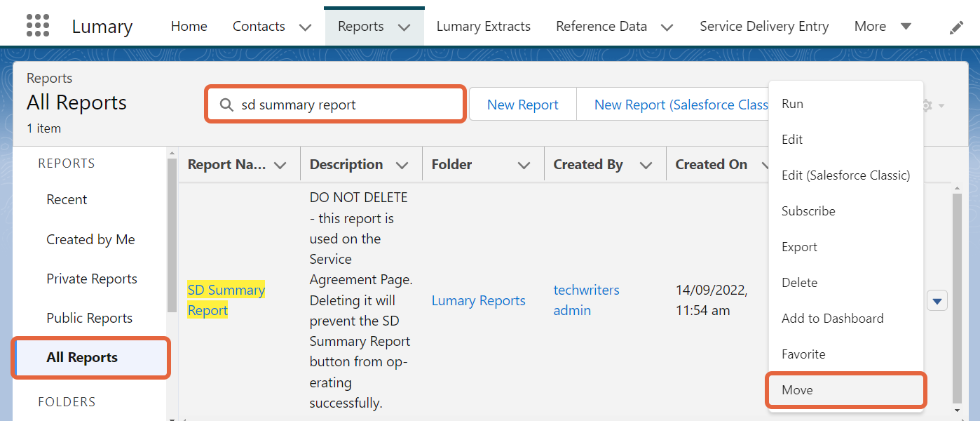Switch to the Lumary Extracts tab
980x421 pixels.
point(484,27)
